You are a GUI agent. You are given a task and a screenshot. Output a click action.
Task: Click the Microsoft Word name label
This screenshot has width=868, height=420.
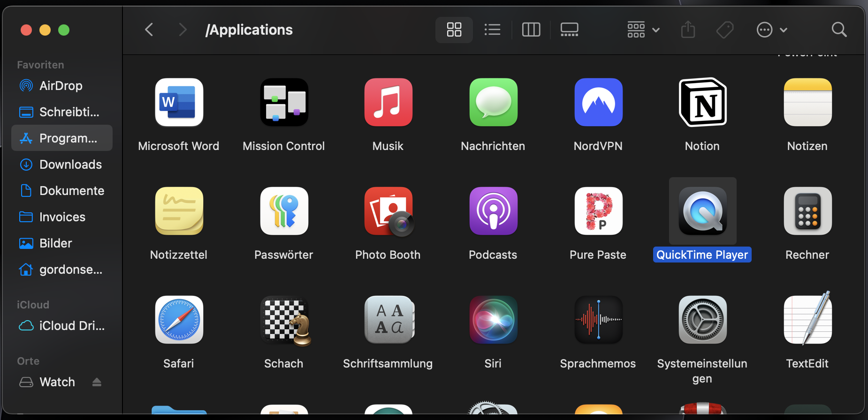pyautogui.click(x=179, y=146)
